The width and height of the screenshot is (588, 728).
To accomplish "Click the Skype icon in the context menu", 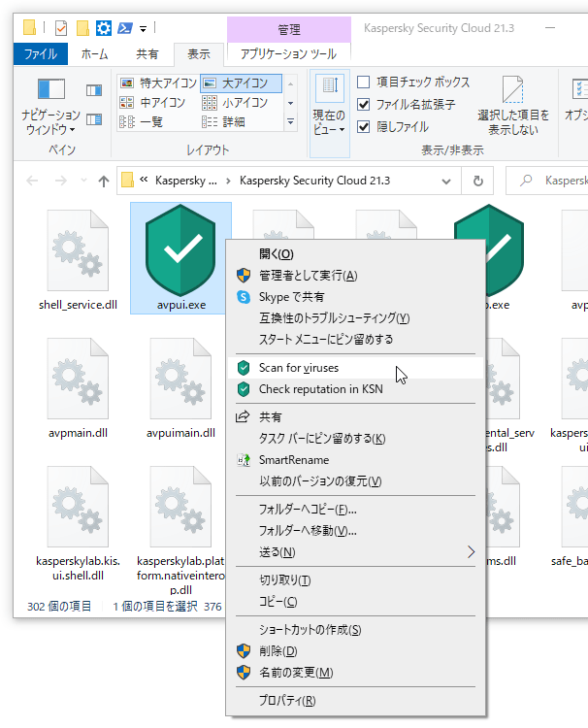I will click(244, 297).
